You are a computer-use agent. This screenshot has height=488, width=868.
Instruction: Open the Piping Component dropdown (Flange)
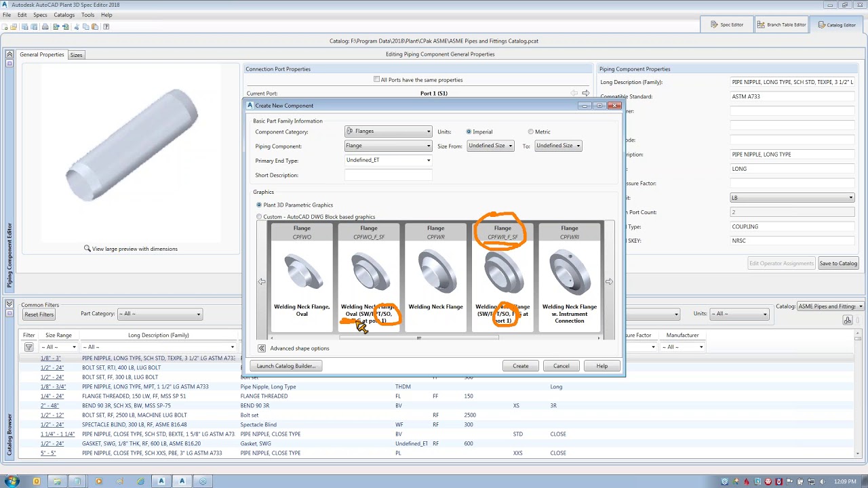tap(388, 146)
